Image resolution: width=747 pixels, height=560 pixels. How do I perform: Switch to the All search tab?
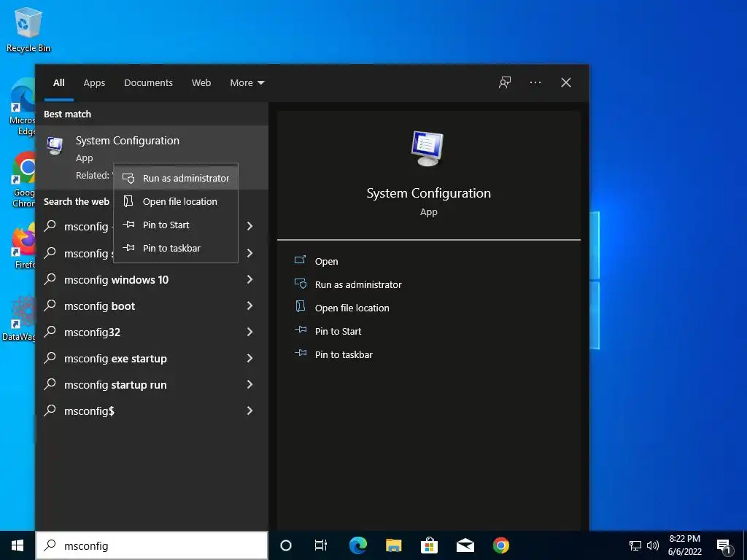[59, 83]
